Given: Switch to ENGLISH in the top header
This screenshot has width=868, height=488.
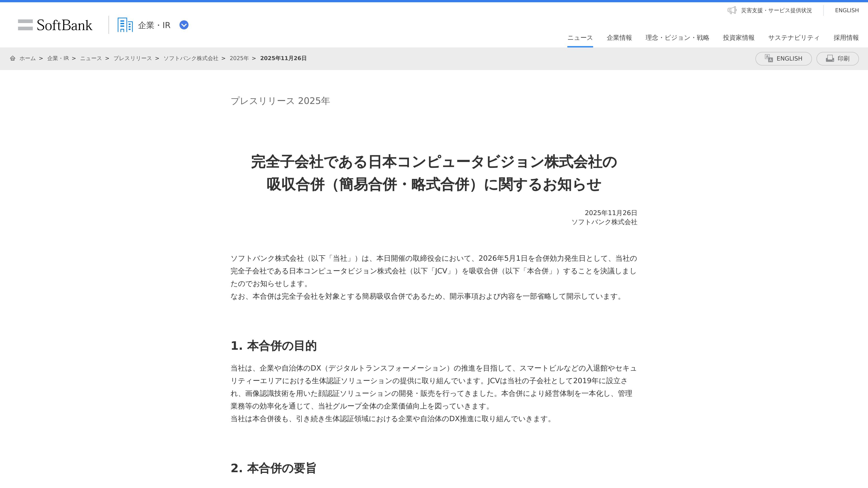Looking at the screenshot, I should click(x=847, y=10).
